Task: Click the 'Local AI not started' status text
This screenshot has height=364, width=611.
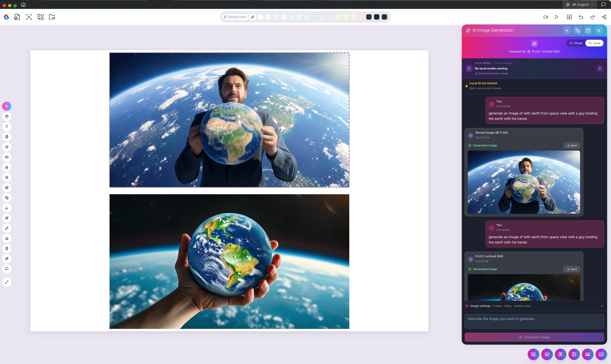Action: click(x=483, y=83)
